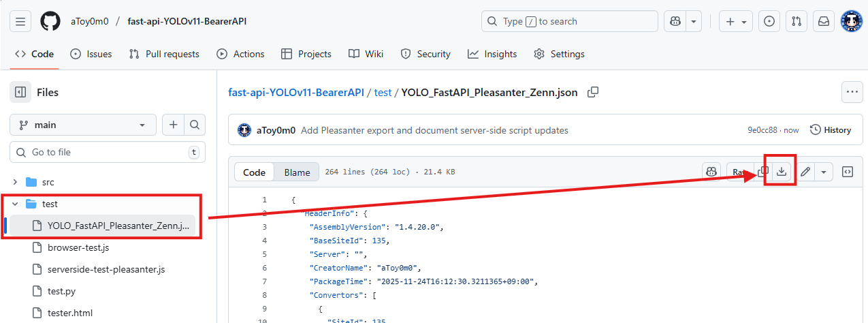Screen dimensions: 868x323
Task: Open the Add Pleasanter export commit message
Action: tap(434, 130)
